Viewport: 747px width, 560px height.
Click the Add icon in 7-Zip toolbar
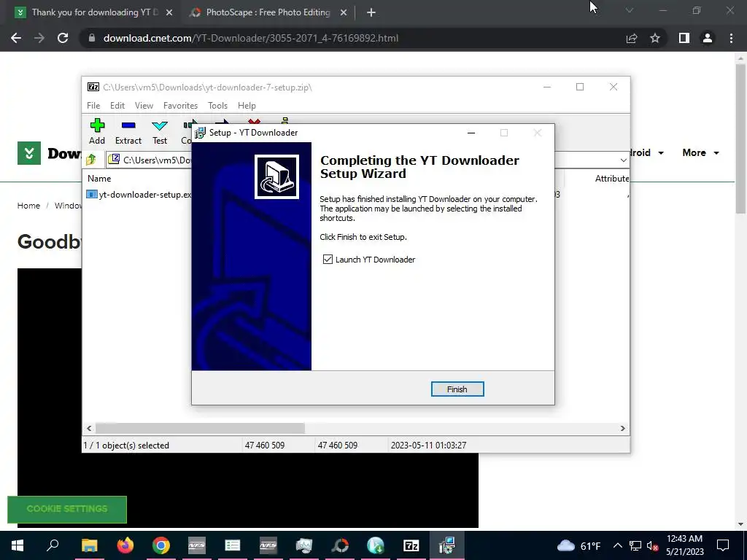(x=97, y=131)
